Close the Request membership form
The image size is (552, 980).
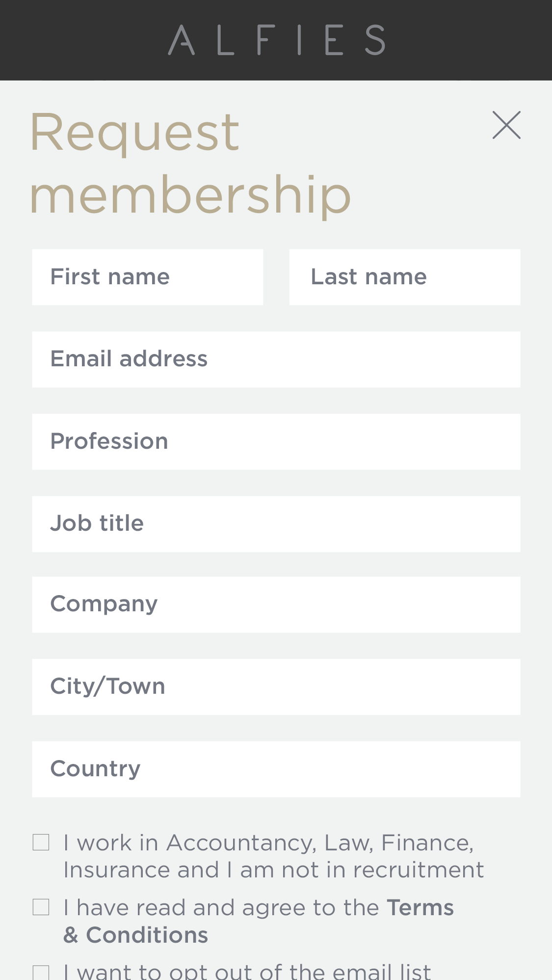tap(506, 125)
